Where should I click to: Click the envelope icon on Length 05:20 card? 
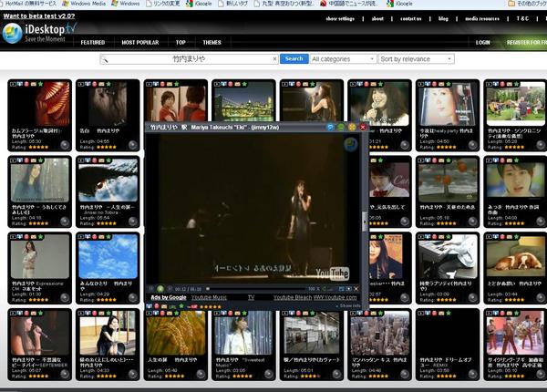tap(510, 84)
